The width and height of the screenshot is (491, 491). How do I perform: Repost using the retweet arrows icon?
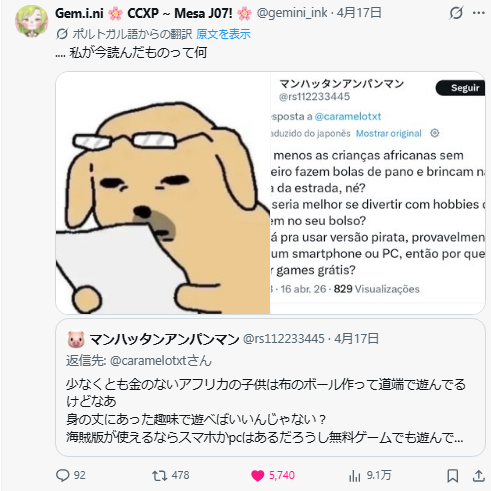(159, 475)
